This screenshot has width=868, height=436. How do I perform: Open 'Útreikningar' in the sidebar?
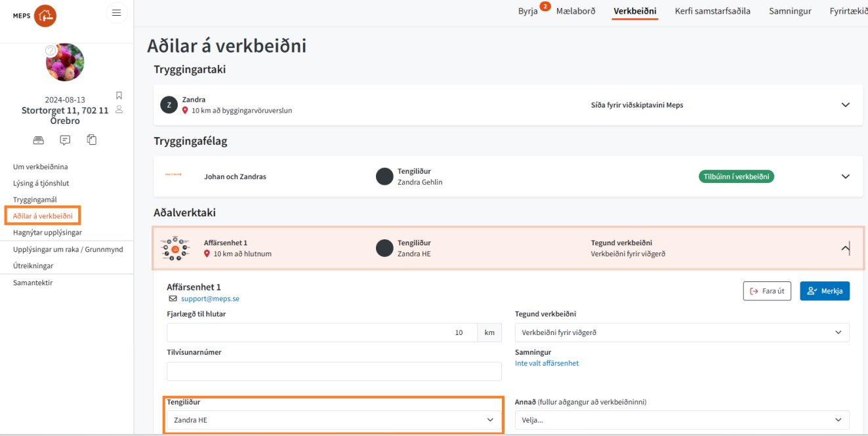click(x=33, y=266)
